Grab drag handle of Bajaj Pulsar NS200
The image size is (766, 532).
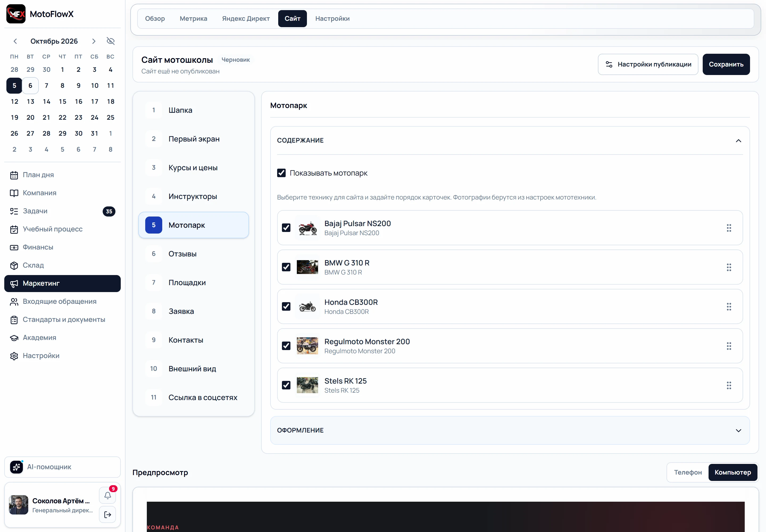(x=729, y=228)
